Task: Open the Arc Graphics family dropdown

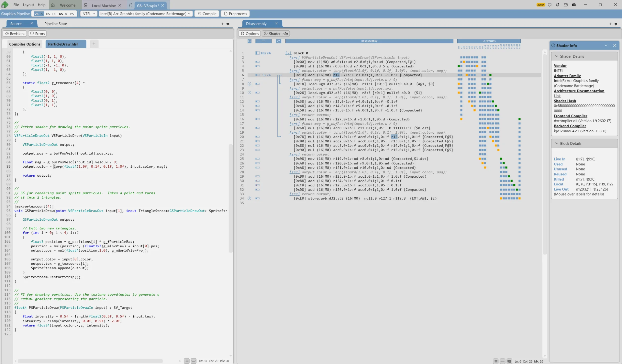Action: 146,14
